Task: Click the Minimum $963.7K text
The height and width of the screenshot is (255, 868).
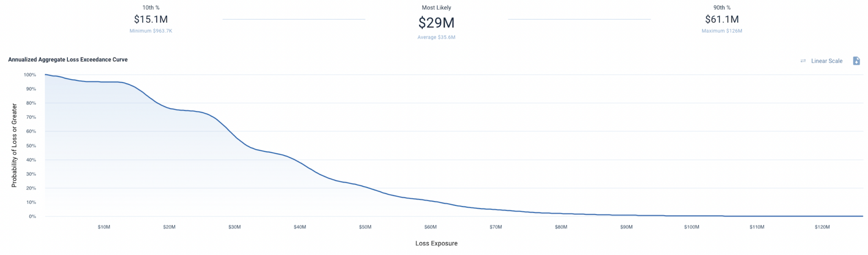Action: pos(151,31)
